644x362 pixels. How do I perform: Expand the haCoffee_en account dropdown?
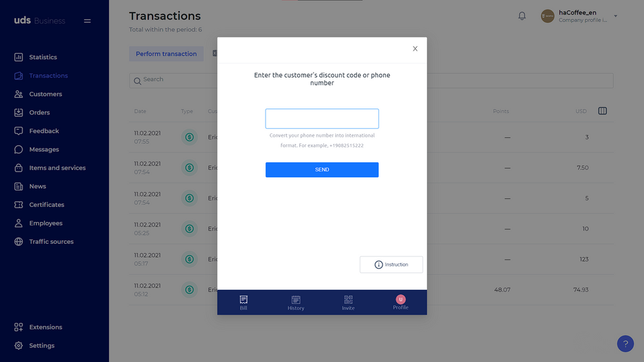click(615, 16)
